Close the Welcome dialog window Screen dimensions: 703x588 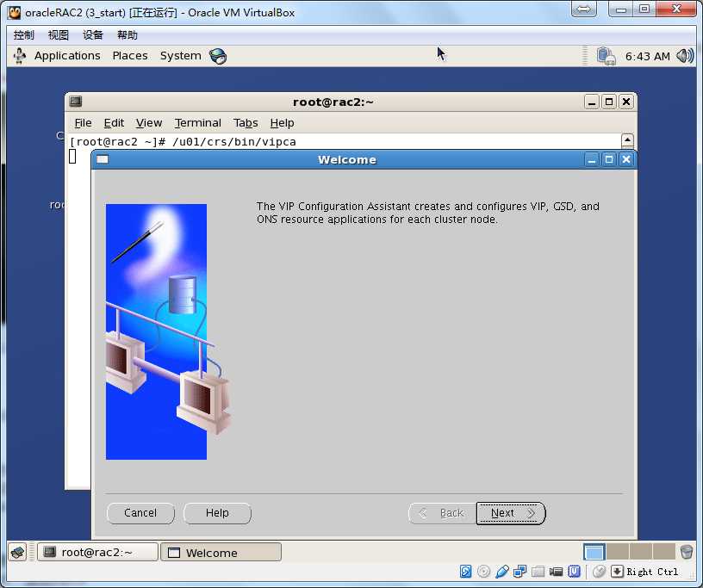click(626, 159)
